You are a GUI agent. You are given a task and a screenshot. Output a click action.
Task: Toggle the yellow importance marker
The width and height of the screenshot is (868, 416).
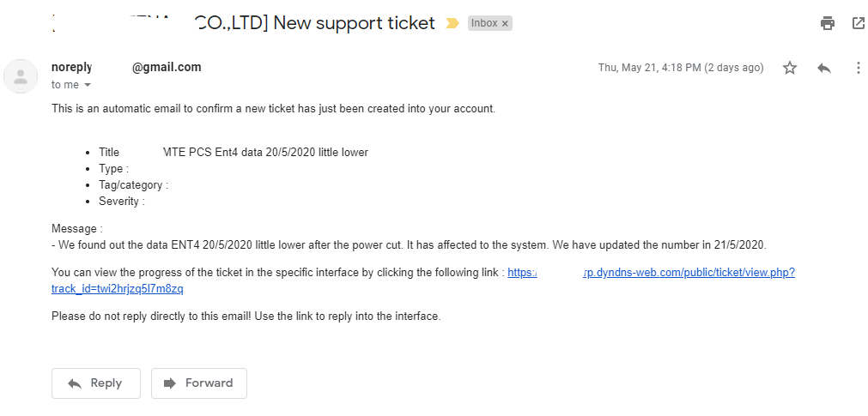coord(452,24)
